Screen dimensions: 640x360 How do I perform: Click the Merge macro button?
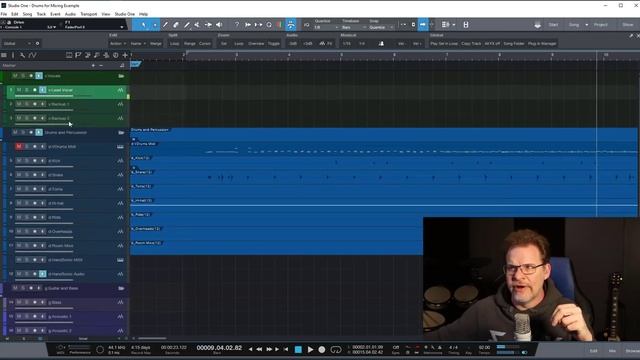(x=156, y=44)
